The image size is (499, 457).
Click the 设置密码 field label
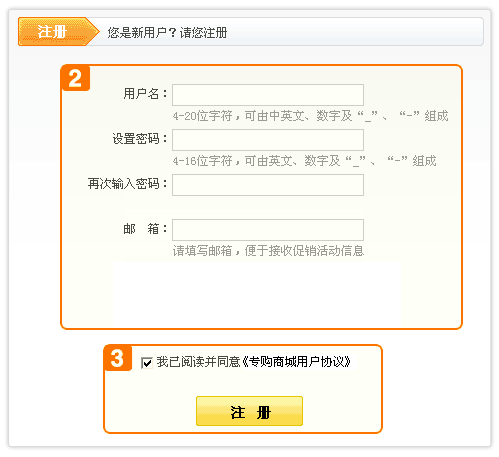click(x=140, y=139)
